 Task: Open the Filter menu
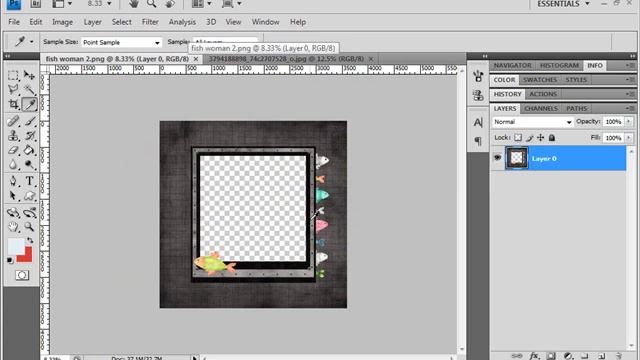point(150,22)
